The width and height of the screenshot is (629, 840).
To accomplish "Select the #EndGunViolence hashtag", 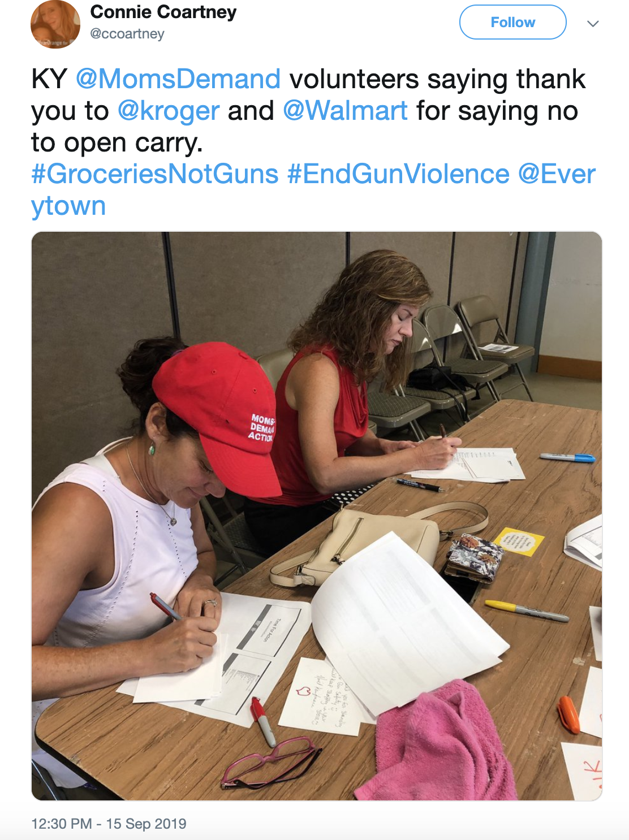I will (x=398, y=174).
